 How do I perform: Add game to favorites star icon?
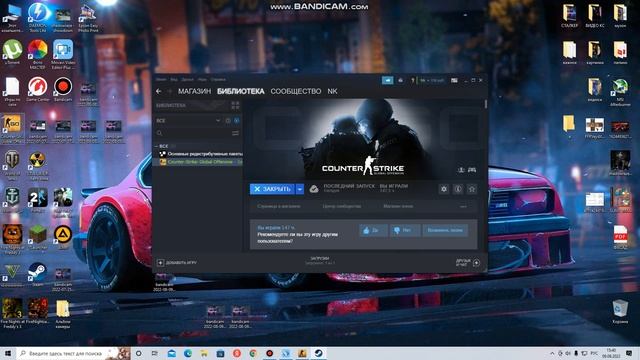[x=472, y=189]
